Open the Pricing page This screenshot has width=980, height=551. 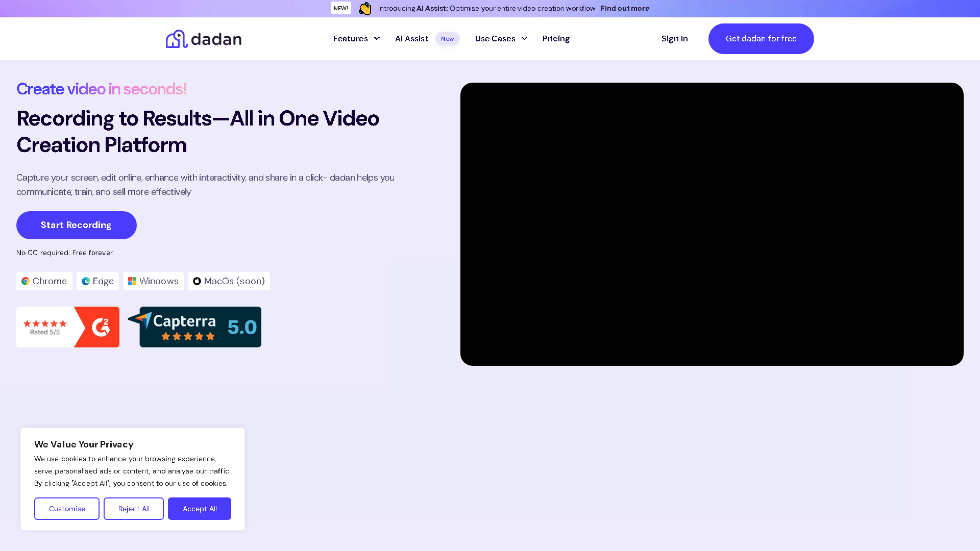(x=556, y=38)
